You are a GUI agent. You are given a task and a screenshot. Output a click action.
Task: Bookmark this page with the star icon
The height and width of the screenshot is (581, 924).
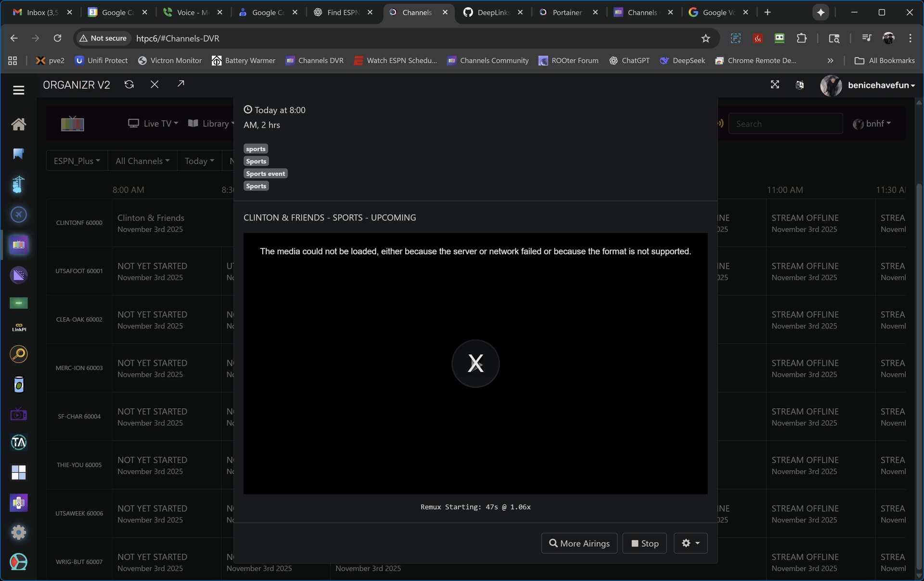pos(705,39)
